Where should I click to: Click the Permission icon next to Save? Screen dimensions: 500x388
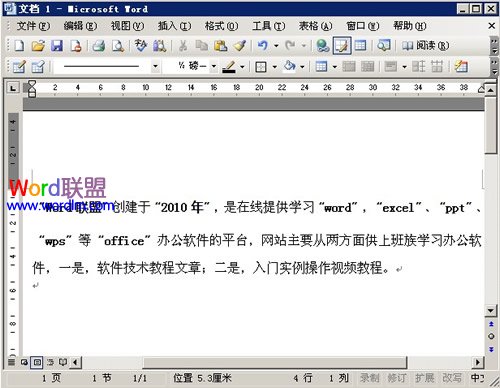pyautogui.click(x=76, y=46)
